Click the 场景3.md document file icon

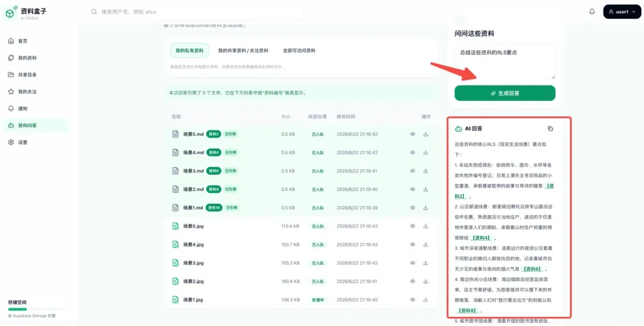coord(175,171)
